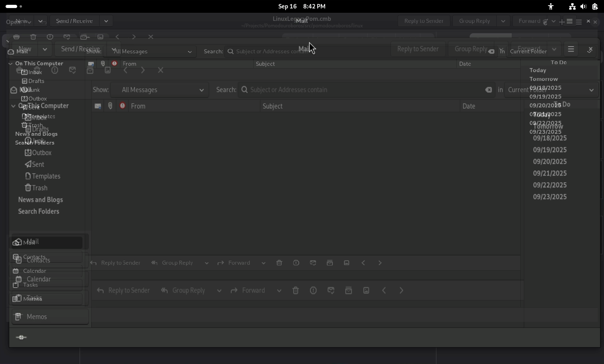604x364 pixels.
Task: Sort by the attachment paperclip column icon
Action: click(x=110, y=106)
